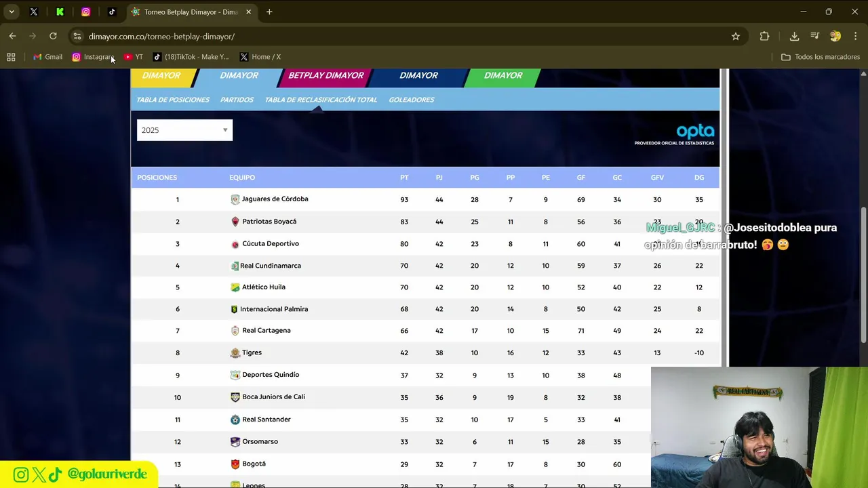Open the Gmail bookmark

pyautogui.click(x=48, y=57)
